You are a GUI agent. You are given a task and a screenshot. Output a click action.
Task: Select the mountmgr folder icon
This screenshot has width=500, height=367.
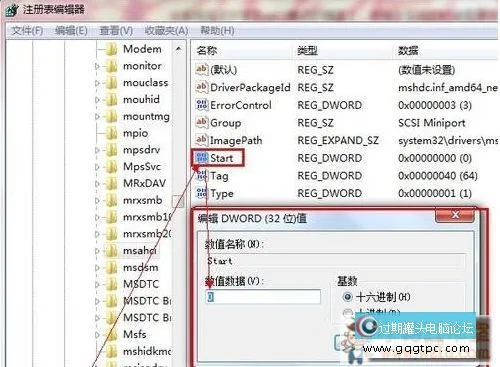112,116
